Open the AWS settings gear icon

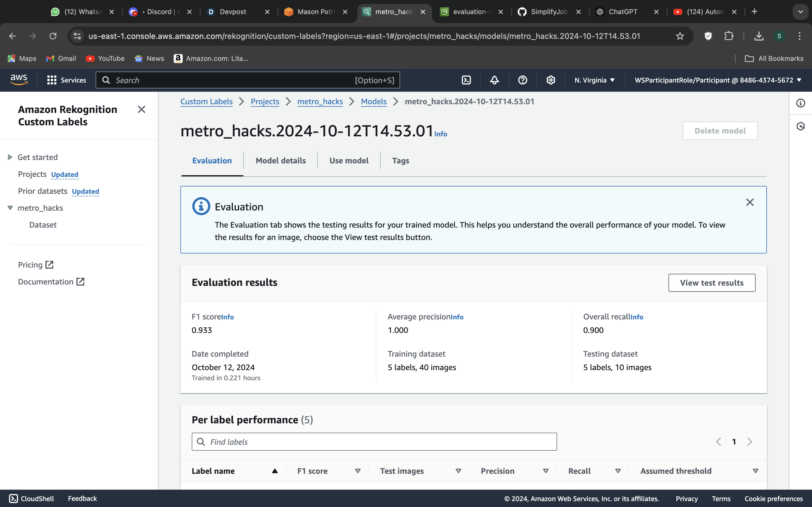[x=551, y=80]
